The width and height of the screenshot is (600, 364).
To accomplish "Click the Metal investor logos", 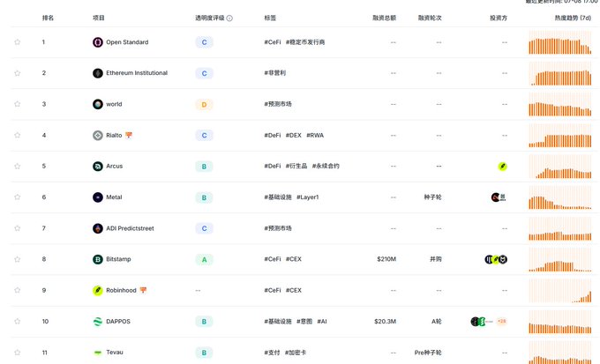I will [499, 197].
